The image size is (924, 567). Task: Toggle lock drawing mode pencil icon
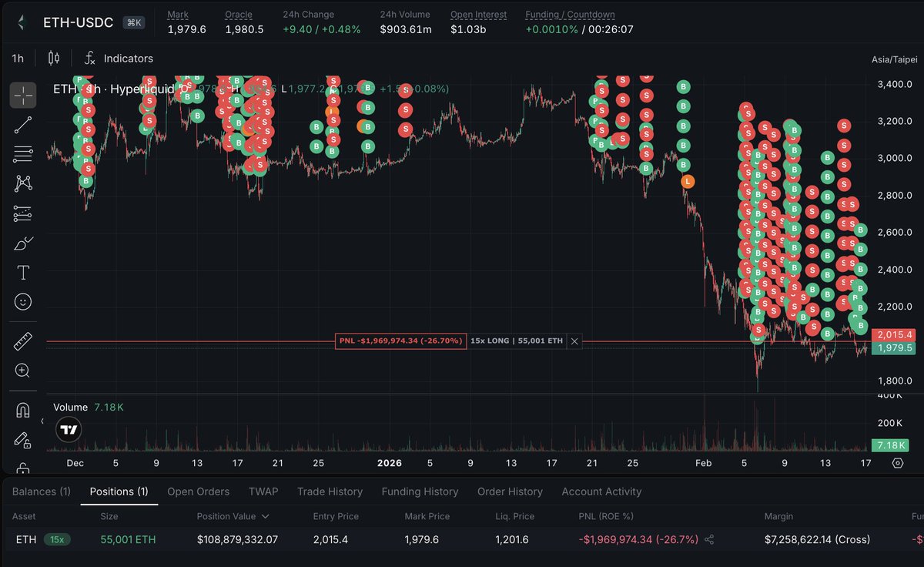(x=23, y=440)
